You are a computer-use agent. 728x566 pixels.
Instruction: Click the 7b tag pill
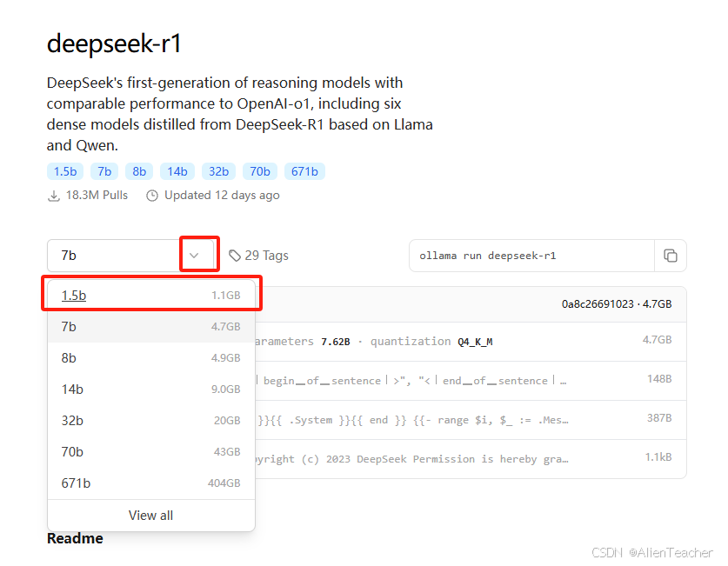104,171
